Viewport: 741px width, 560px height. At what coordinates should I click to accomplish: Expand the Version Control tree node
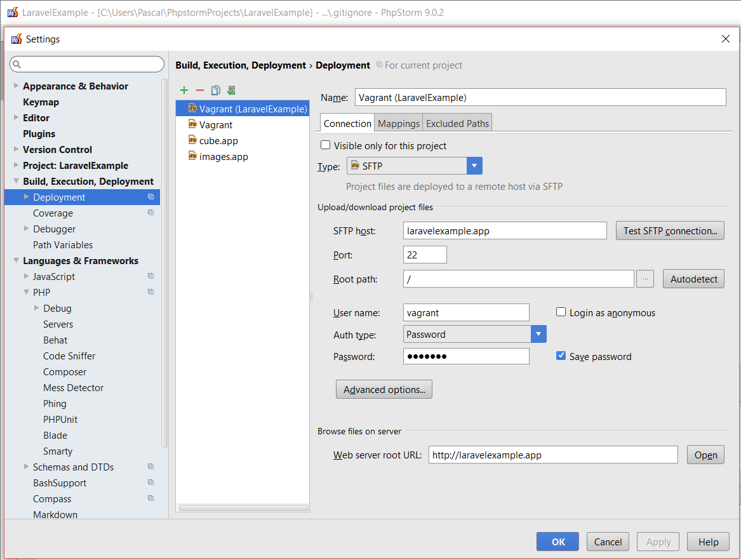pyautogui.click(x=17, y=150)
